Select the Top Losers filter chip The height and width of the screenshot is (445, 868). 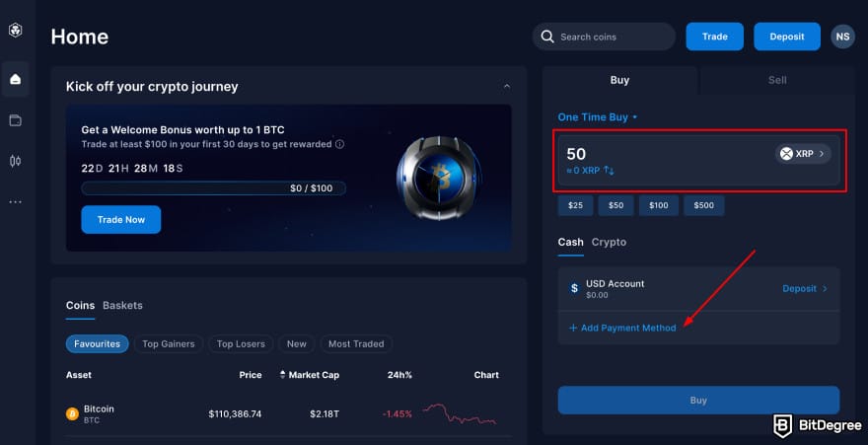(x=241, y=343)
